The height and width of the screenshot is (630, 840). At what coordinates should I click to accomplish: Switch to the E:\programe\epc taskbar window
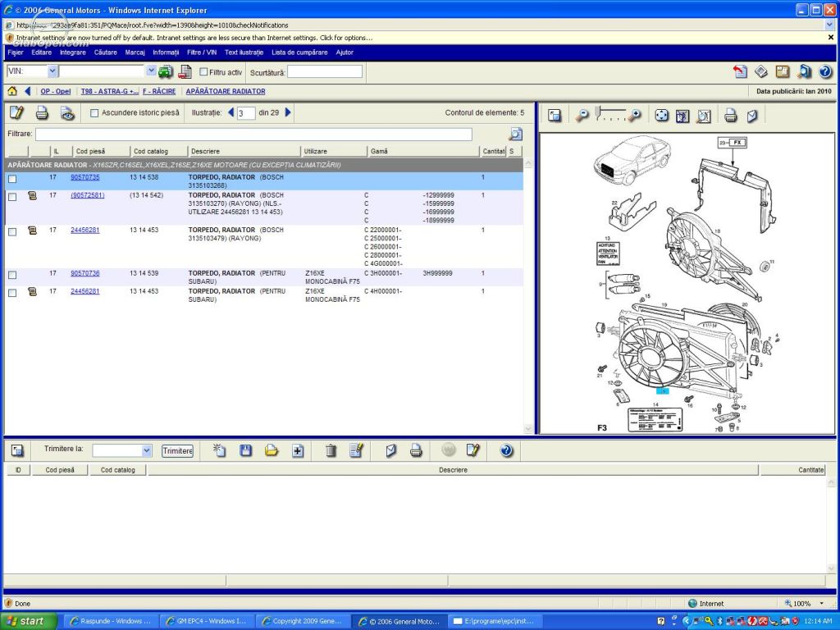pyautogui.click(x=494, y=622)
